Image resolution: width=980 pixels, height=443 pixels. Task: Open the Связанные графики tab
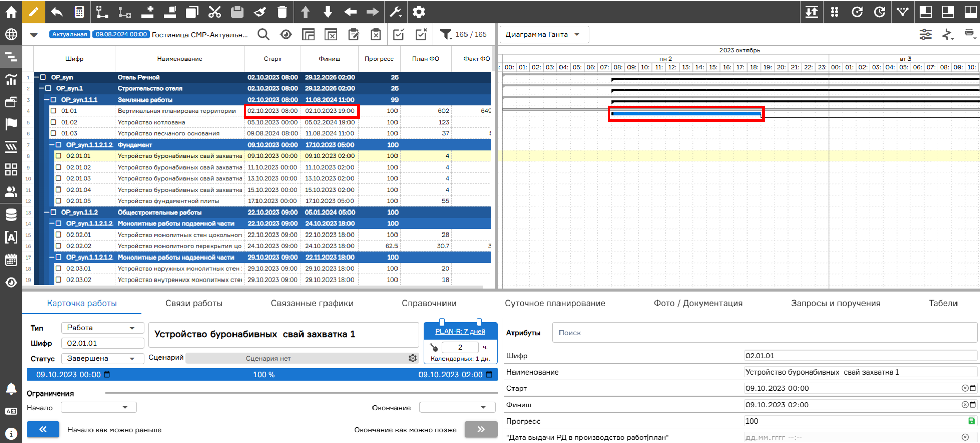point(312,303)
